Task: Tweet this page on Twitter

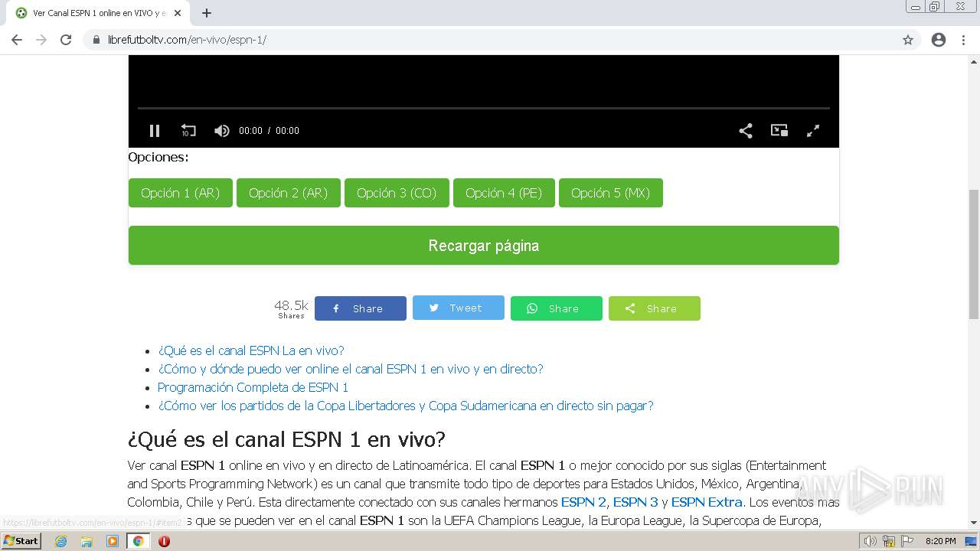Action: click(459, 308)
